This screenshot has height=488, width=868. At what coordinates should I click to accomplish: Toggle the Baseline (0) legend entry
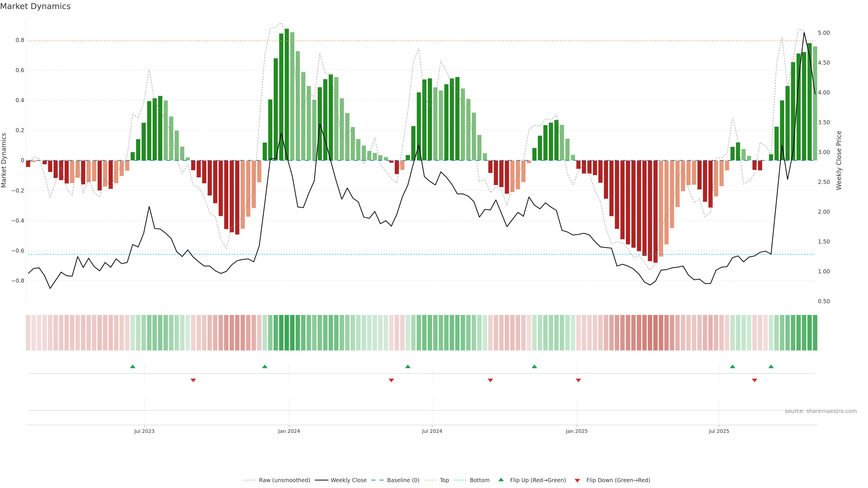403,480
